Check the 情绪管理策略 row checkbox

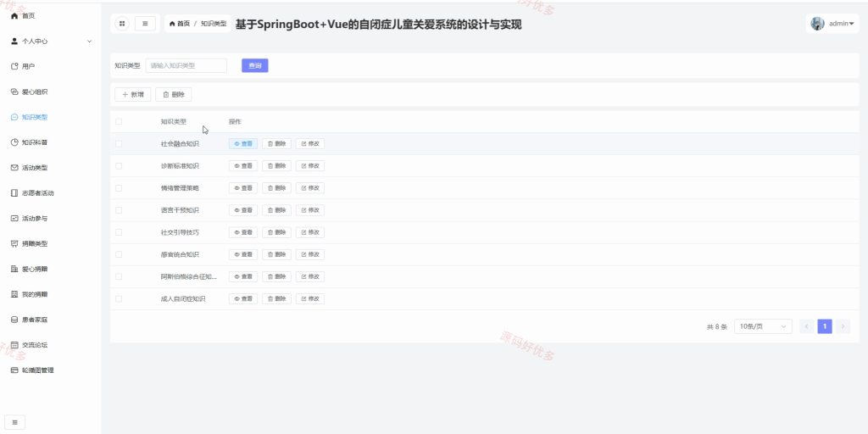point(119,188)
